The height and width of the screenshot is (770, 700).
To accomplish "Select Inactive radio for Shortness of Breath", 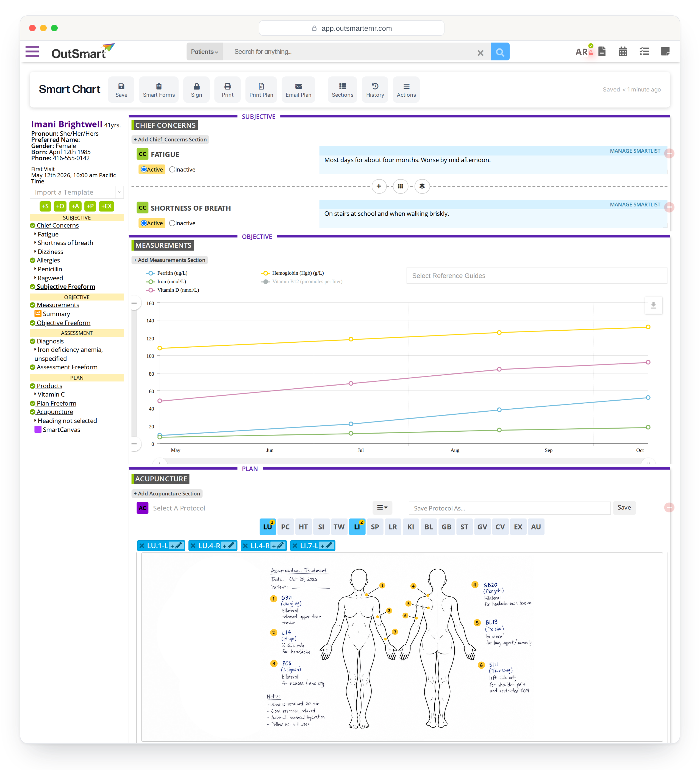I will point(172,223).
